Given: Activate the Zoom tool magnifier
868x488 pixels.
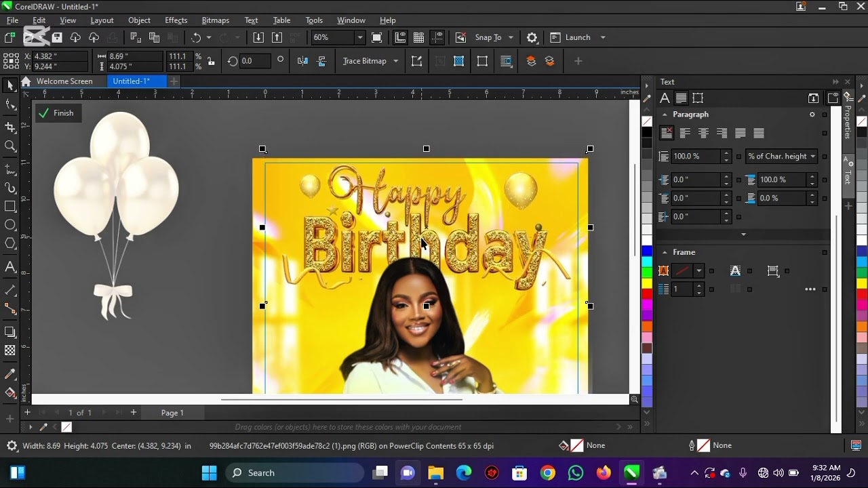Looking at the screenshot, I should point(10,146).
